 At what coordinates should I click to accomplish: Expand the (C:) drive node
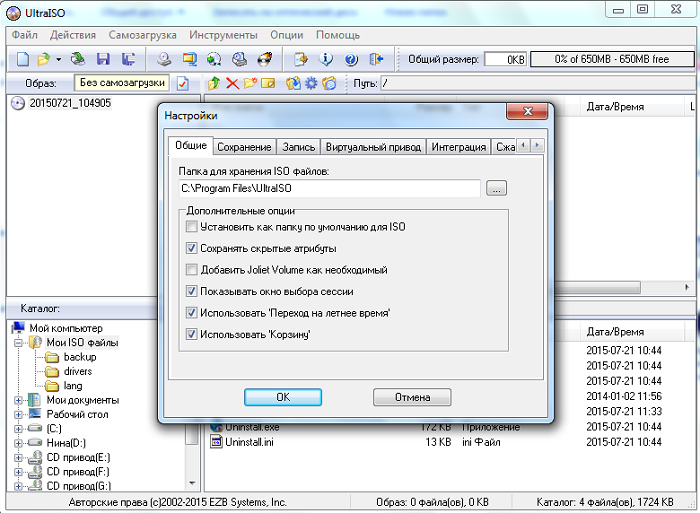[x=18, y=429]
